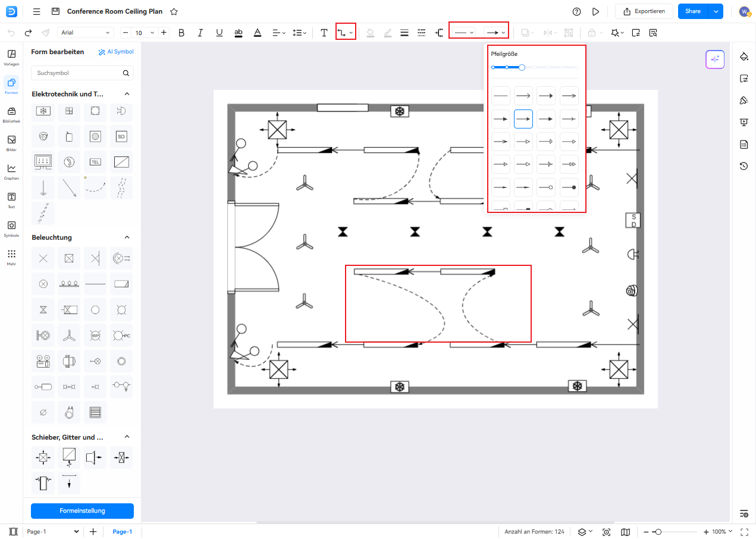Open version history clock icon in right panel
The height and width of the screenshot is (539, 756).
coord(744,166)
